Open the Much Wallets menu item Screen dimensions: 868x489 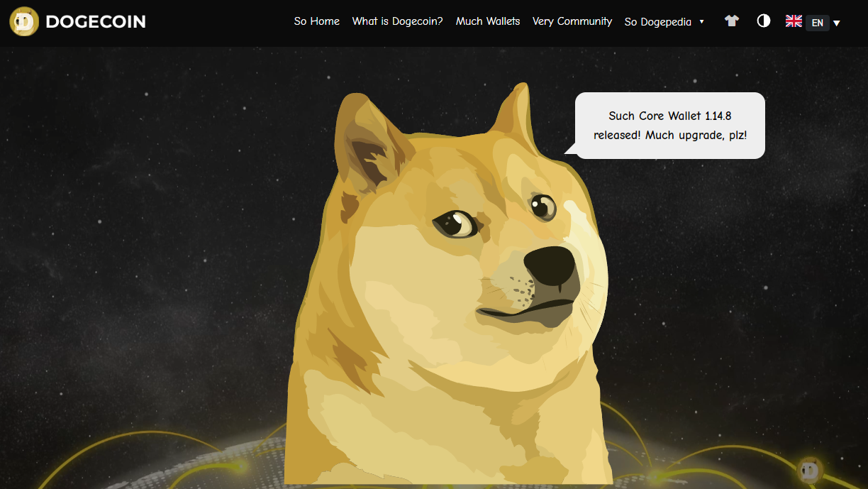tap(488, 21)
